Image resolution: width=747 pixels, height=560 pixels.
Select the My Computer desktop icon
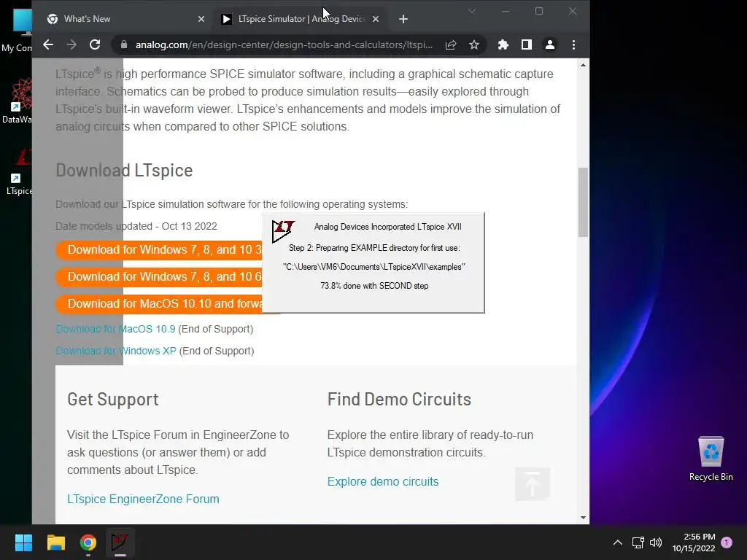(x=18, y=31)
